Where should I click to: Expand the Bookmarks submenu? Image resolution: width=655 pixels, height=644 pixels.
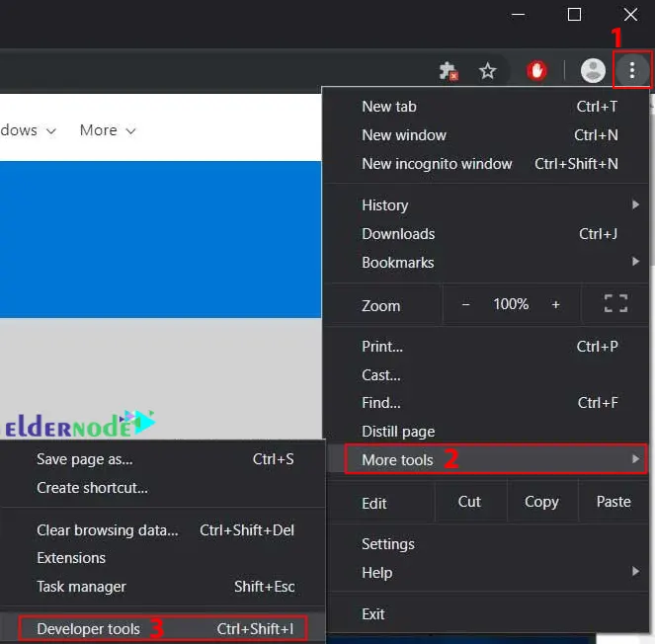pos(487,263)
